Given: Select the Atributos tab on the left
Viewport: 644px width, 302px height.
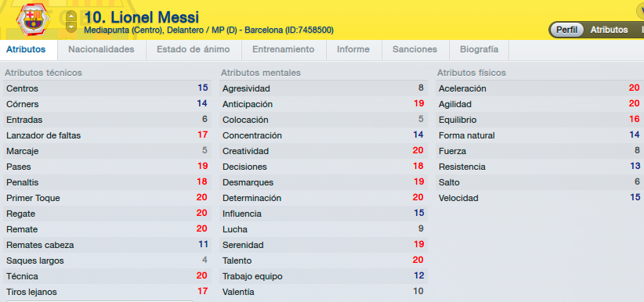Looking at the screenshot, I should point(26,49).
